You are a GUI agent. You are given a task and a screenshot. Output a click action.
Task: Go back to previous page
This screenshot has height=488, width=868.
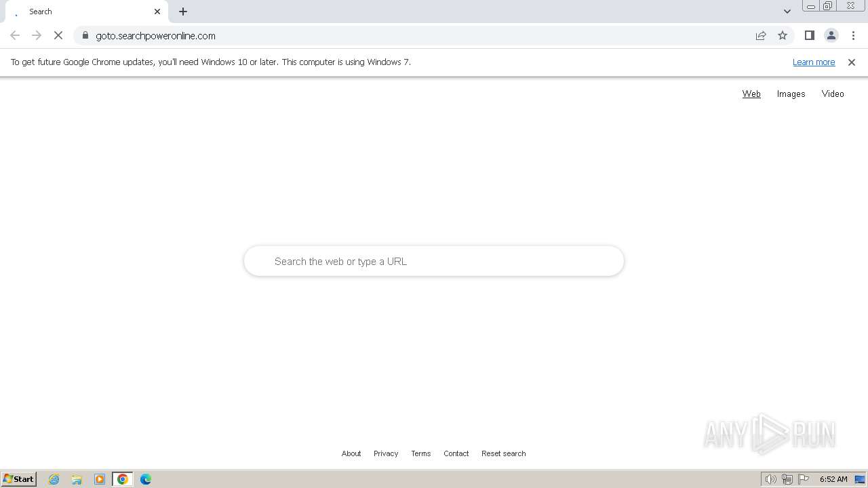(x=15, y=35)
